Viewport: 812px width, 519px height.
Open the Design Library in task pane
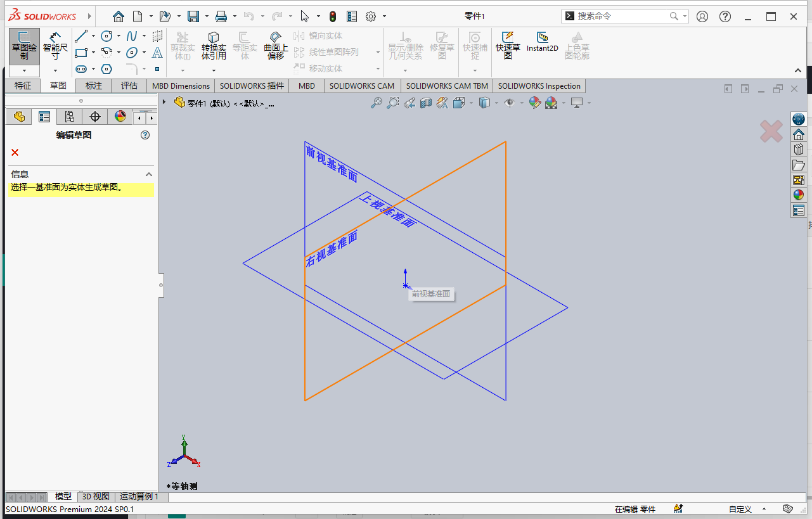(x=798, y=149)
